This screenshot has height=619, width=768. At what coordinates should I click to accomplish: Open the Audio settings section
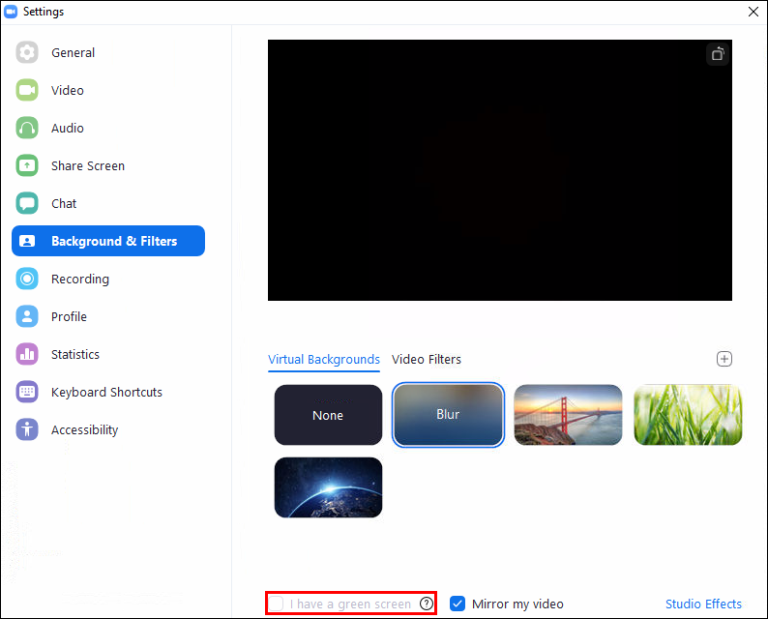tap(108, 128)
